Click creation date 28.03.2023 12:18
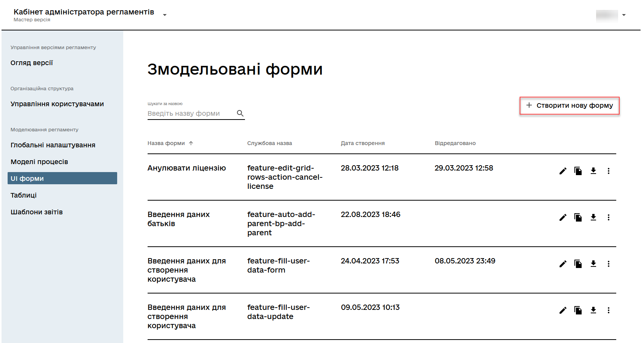 (x=370, y=168)
